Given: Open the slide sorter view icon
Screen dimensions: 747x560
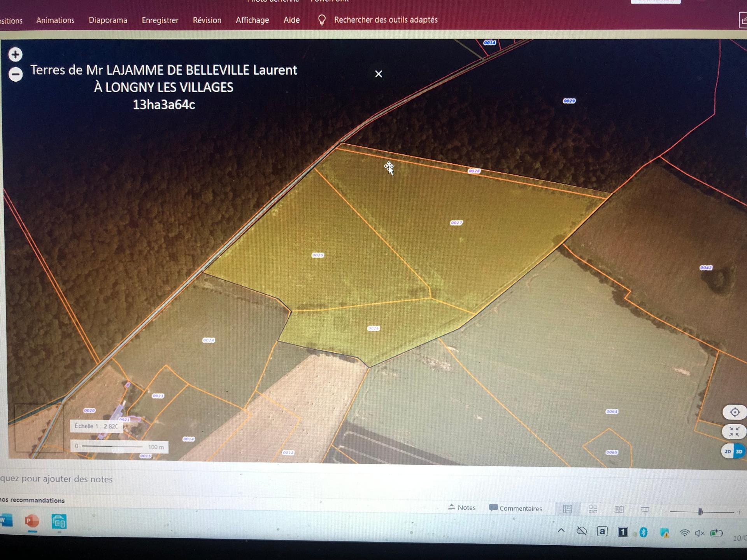Looking at the screenshot, I should (593, 509).
